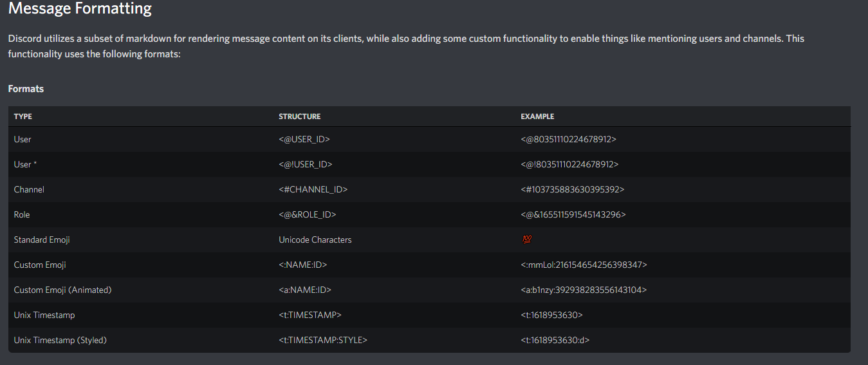Viewport: 868px width, 365px height.
Task: Click the Role example <@&165511591545143296>
Action: (573, 214)
